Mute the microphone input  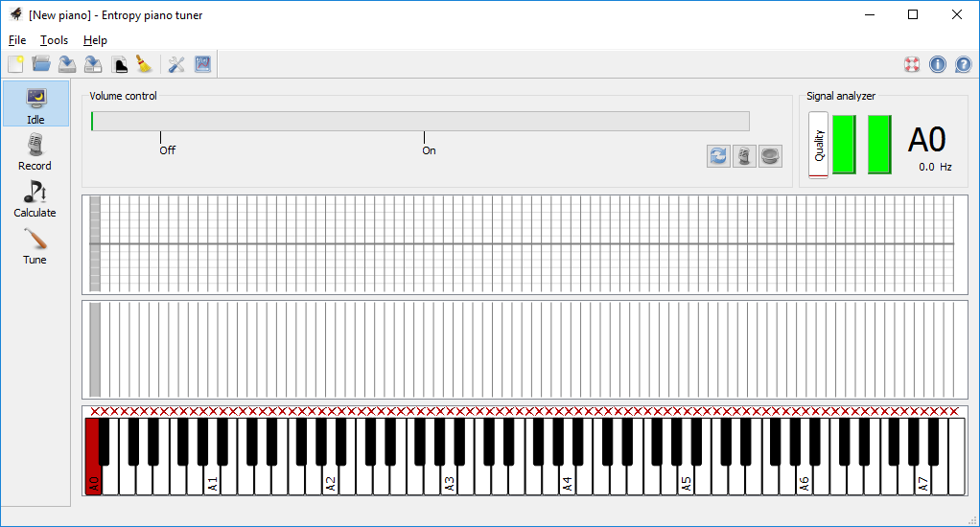[x=744, y=156]
